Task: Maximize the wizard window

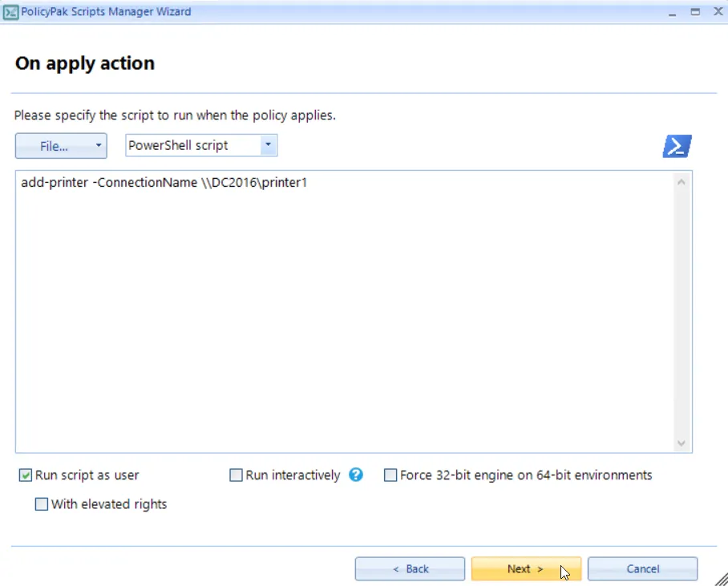Action: point(695,12)
